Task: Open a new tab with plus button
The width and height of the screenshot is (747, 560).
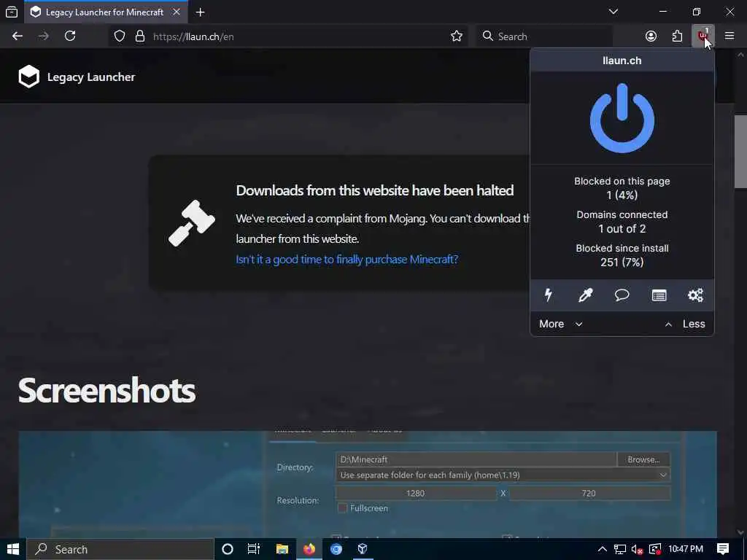Action: point(200,12)
